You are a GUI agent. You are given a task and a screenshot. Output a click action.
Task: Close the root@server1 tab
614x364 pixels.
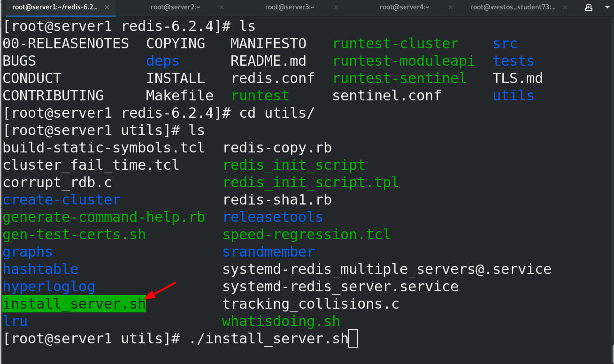[107, 7]
